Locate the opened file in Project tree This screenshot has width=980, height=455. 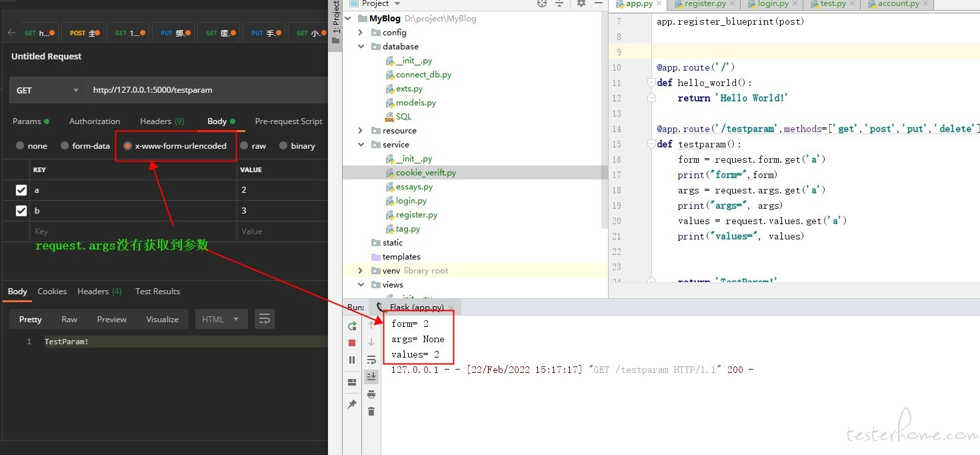click(x=542, y=3)
